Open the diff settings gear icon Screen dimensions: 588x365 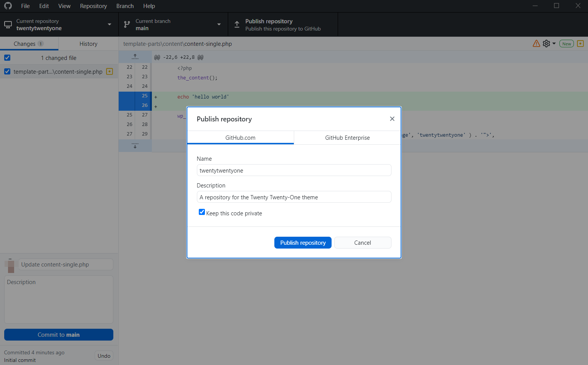coord(546,44)
